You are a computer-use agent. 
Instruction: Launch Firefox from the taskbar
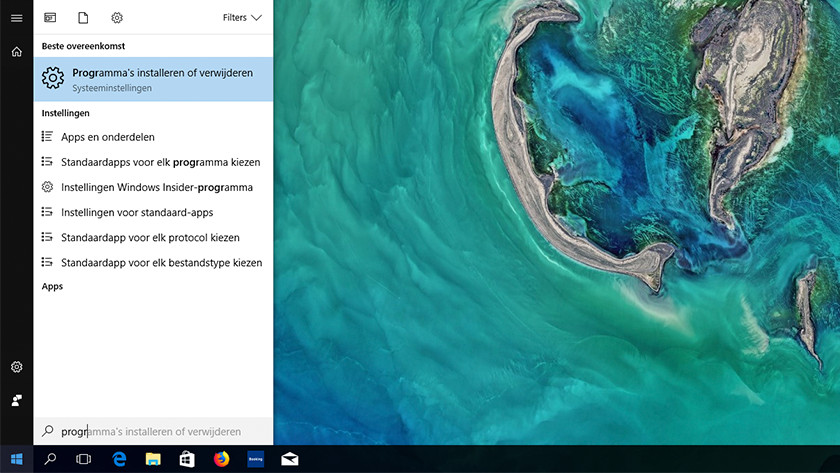[x=221, y=459]
